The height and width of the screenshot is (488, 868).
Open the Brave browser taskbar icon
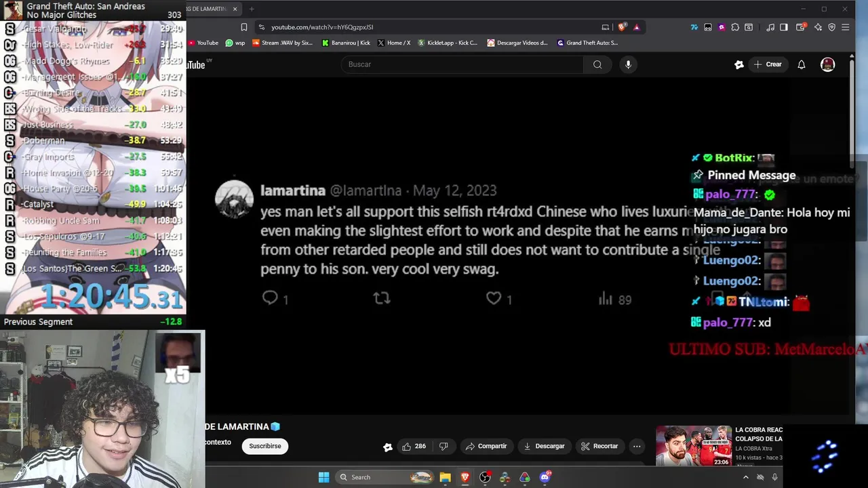(465, 477)
